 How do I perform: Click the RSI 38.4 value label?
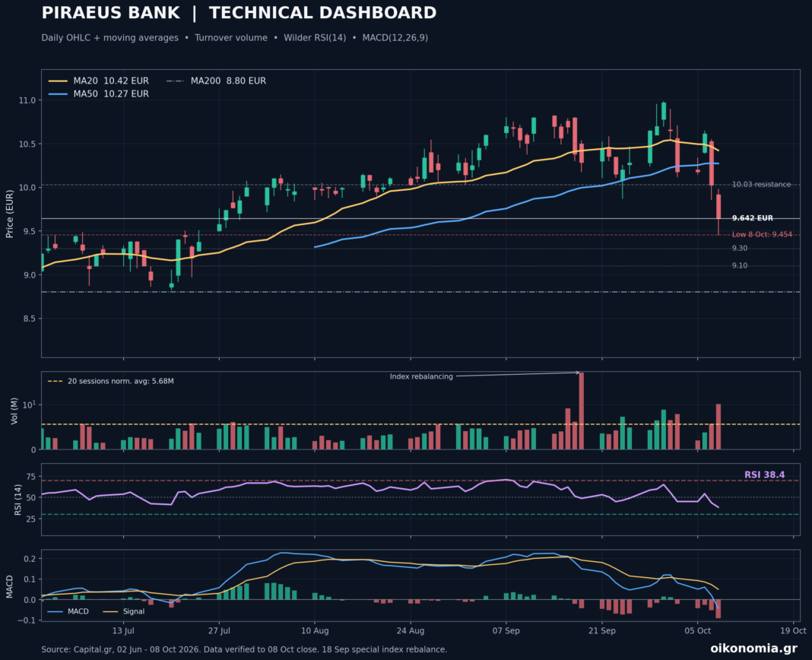pyautogui.click(x=764, y=474)
